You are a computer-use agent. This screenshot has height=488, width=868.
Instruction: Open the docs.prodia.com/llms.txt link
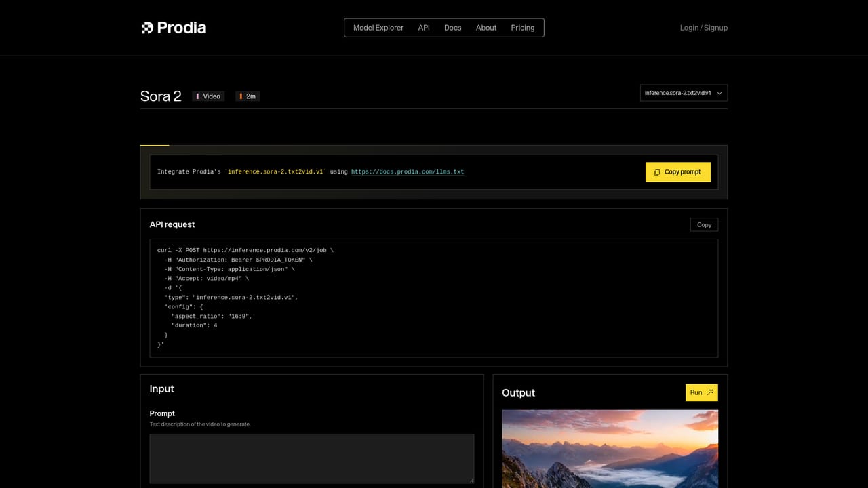[x=408, y=171]
